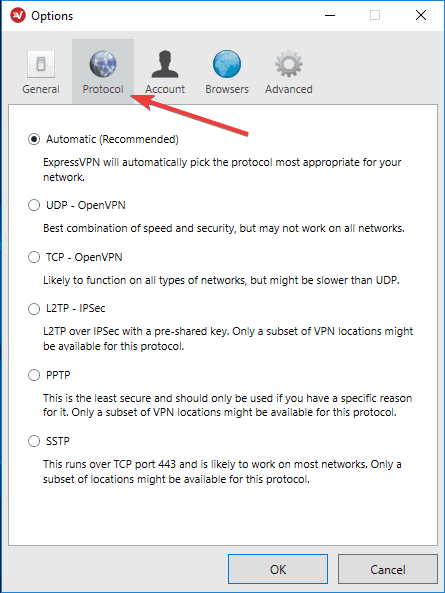Select the TCP - OpenVPN radio button

pyautogui.click(x=34, y=257)
